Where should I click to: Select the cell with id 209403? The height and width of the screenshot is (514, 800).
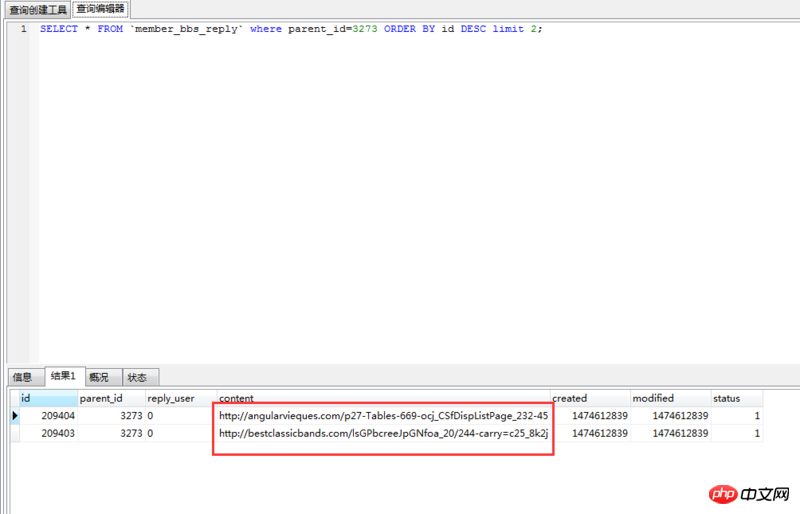pos(48,433)
